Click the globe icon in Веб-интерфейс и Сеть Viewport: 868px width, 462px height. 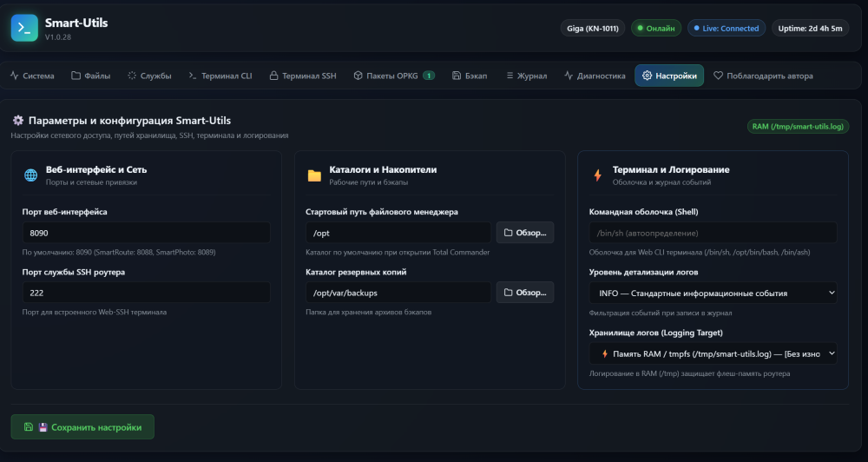(x=31, y=175)
